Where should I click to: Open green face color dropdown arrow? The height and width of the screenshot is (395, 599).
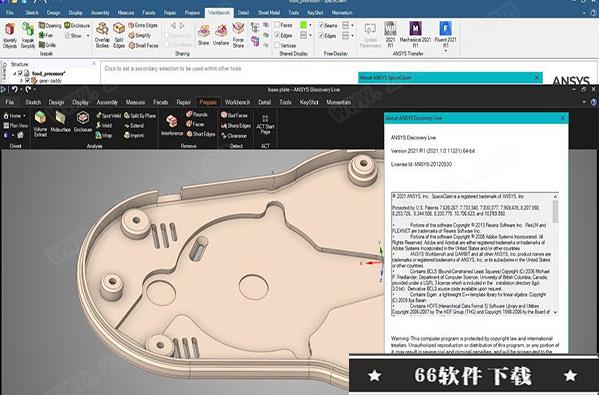tap(310, 25)
